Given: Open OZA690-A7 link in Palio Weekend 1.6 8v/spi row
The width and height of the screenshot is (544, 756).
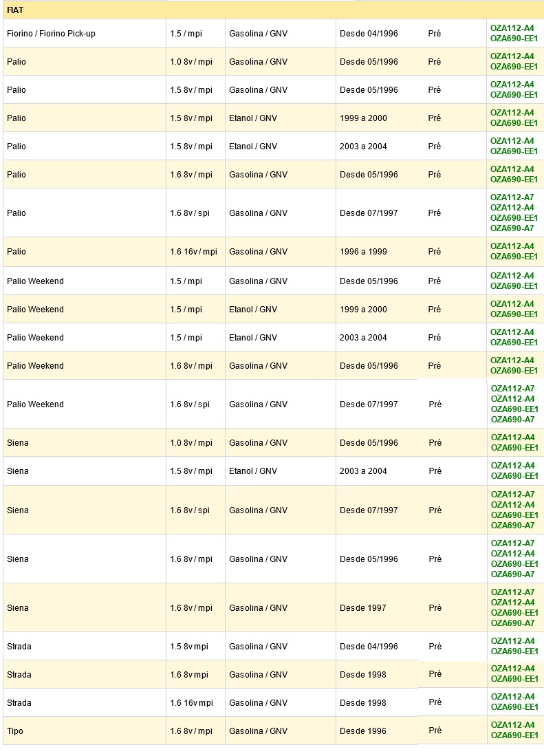Looking at the screenshot, I should point(512,420).
